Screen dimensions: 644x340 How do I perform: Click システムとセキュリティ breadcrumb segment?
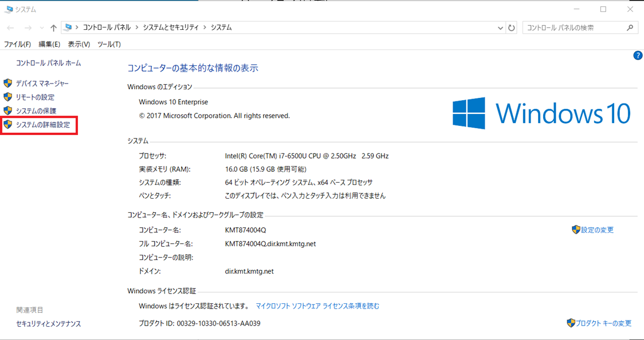pos(170,28)
